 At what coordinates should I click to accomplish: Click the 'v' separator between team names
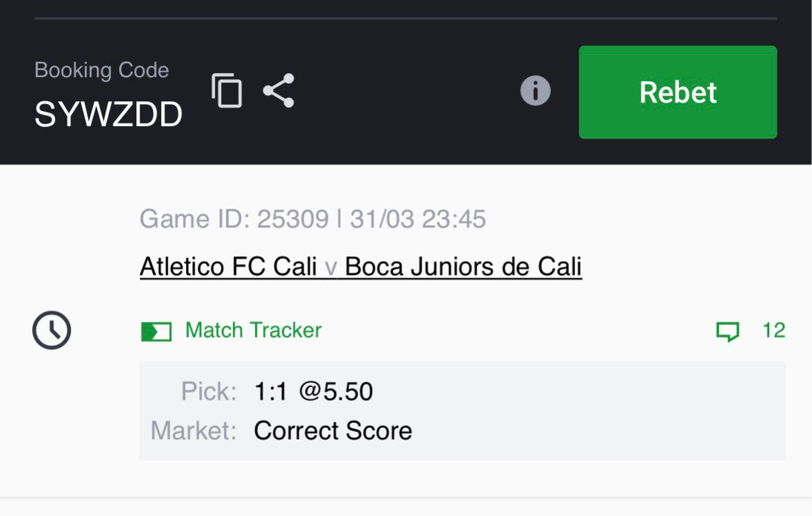coord(331,267)
